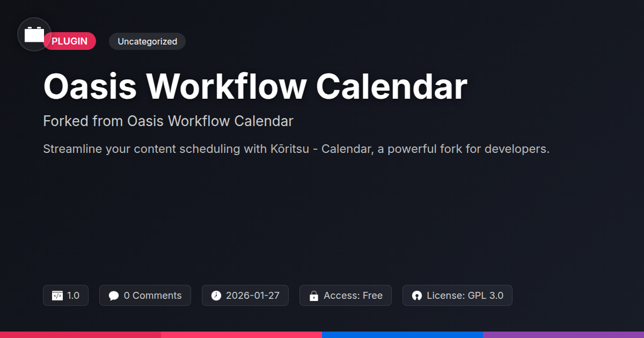Click the pink segment of bottom color bar
This screenshot has width=644, height=338.
tap(241, 334)
